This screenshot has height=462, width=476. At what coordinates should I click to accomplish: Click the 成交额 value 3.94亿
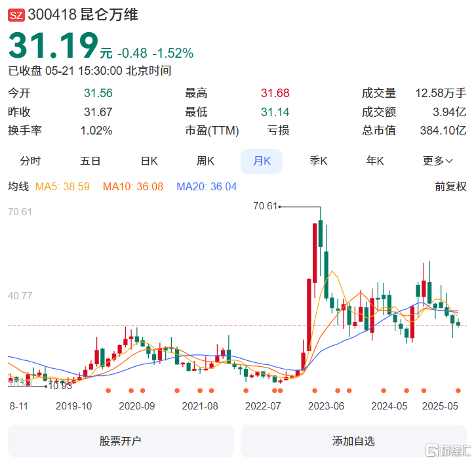point(450,112)
